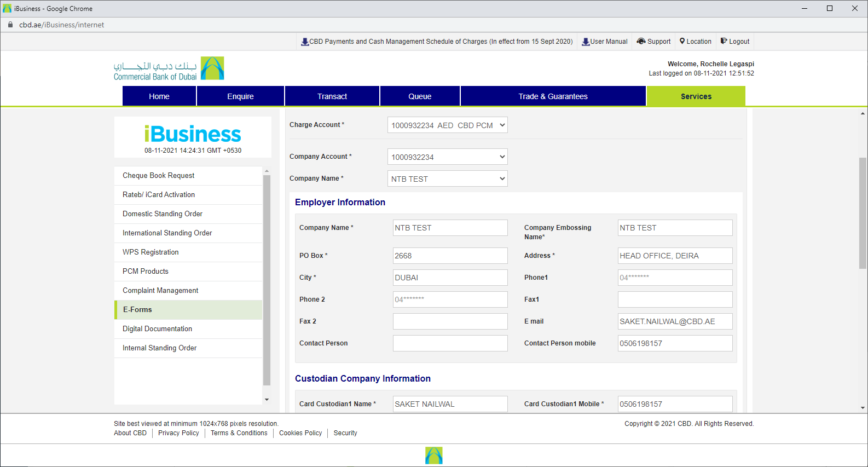Click the iBusiness logo in the sidebar
This screenshot has width=868, height=467.
[193, 134]
